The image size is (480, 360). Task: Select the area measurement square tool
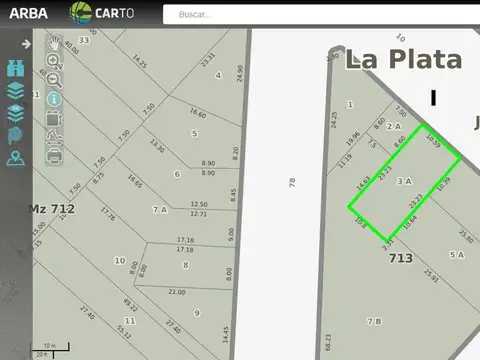pyautogui.click(x=54, y=119)
